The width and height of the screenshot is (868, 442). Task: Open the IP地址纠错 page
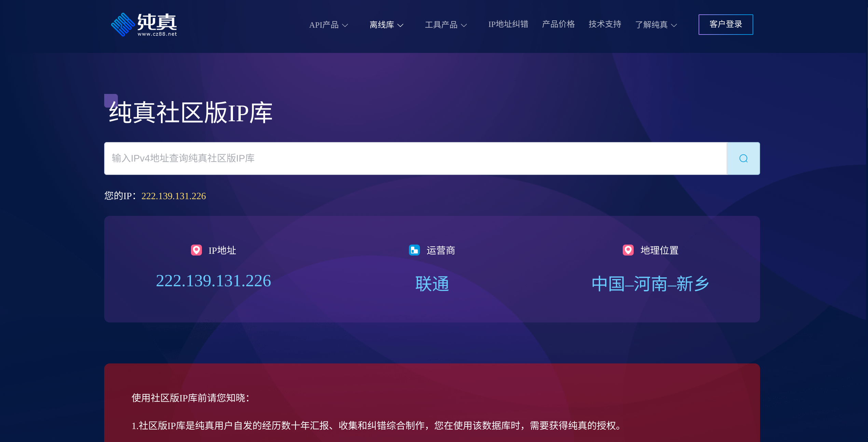tap(508, 24)
